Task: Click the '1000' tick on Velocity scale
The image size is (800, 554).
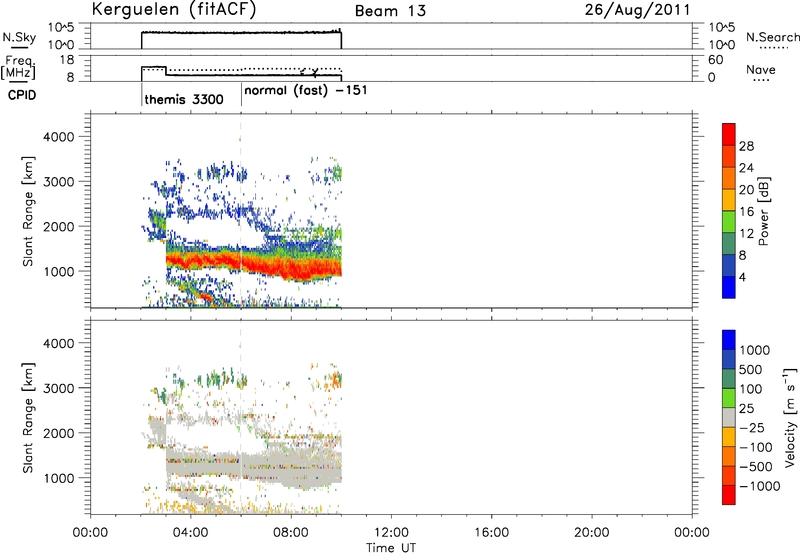Action: pyautogui.click(x=755, y=350)
